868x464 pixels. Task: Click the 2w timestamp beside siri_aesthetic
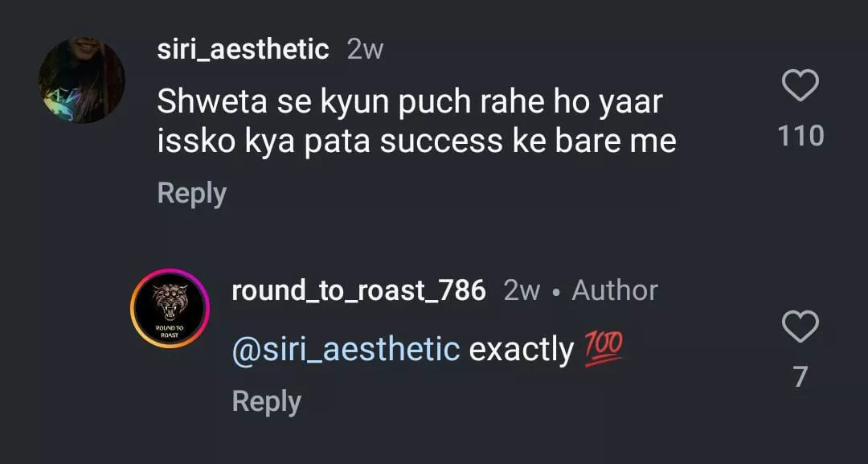click(365, 50)
